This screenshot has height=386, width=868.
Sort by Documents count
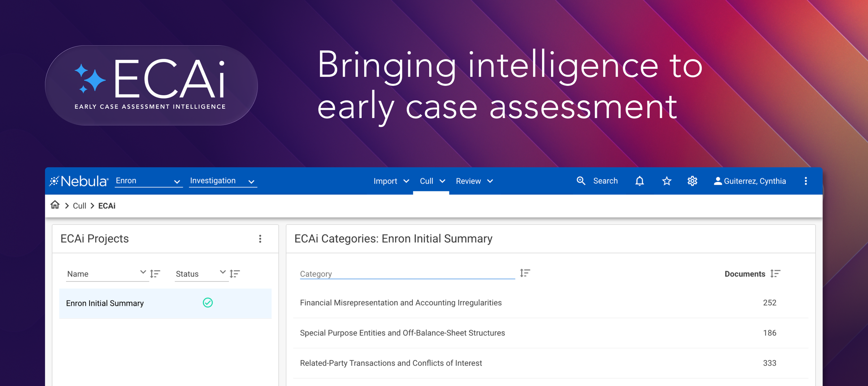click(x=775, y=274)
